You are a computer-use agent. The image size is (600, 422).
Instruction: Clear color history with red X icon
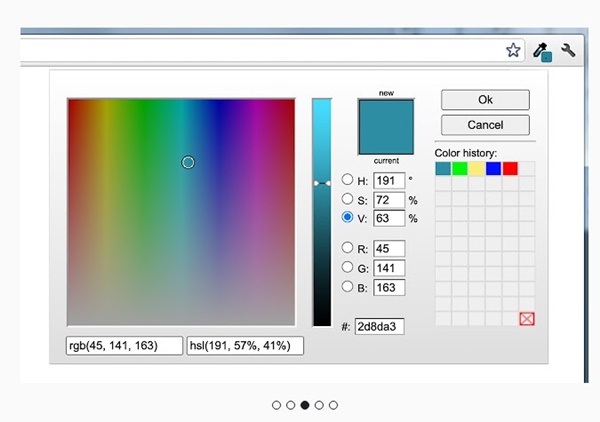coord(527,319)
